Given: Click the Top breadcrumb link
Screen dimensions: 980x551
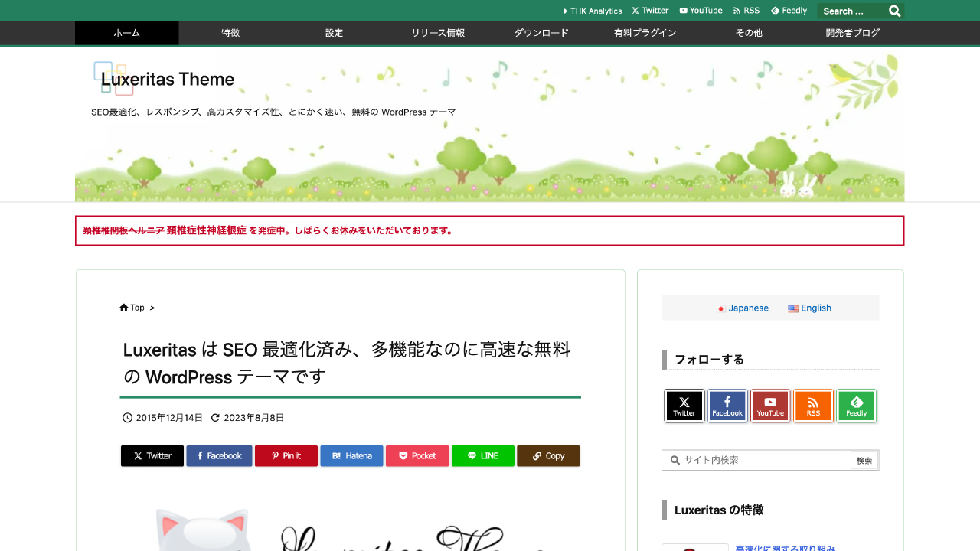Looking at the screenshot, I should click(137, 308).
